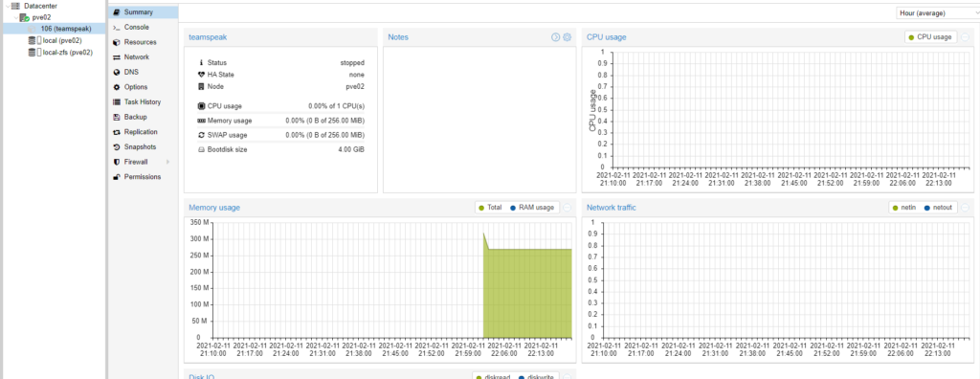The image size is (980, 379).
Task: Toggle the CPU usage legend series
Action: [x=930, y=37]
